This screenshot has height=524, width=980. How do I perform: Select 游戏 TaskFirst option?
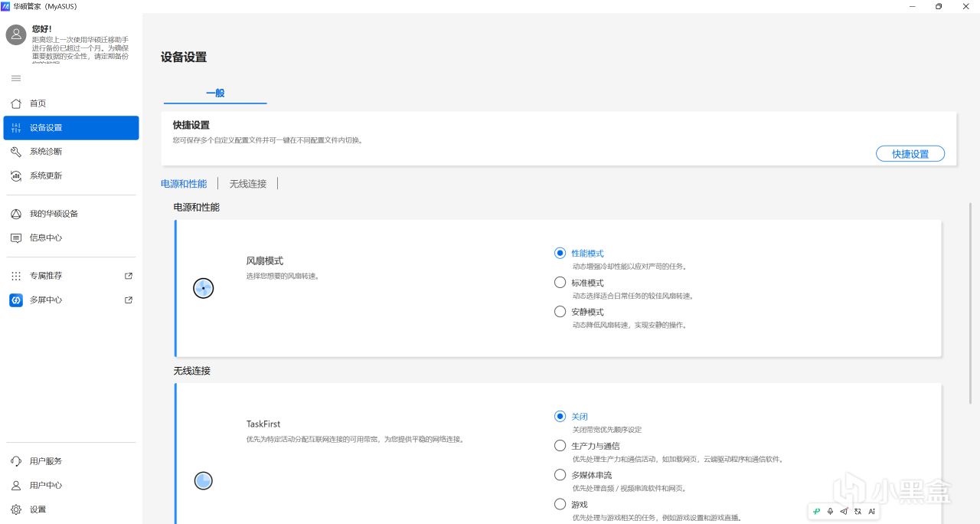(x=571, y=504)
